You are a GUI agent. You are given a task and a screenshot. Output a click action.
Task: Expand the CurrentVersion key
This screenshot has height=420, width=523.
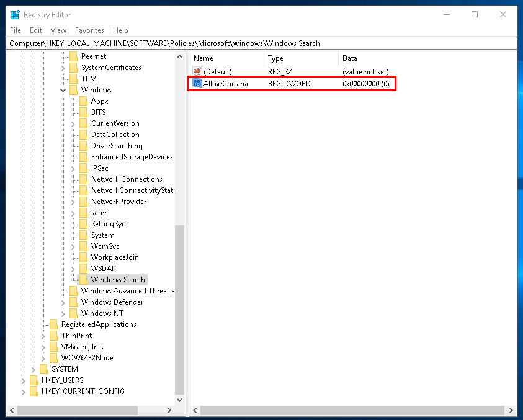[x=73, y=123]
